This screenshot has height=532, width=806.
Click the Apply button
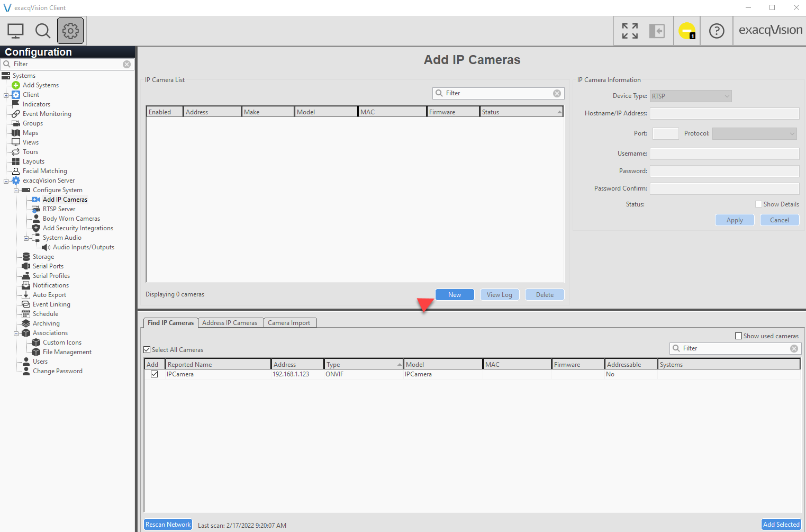[735, 220]
